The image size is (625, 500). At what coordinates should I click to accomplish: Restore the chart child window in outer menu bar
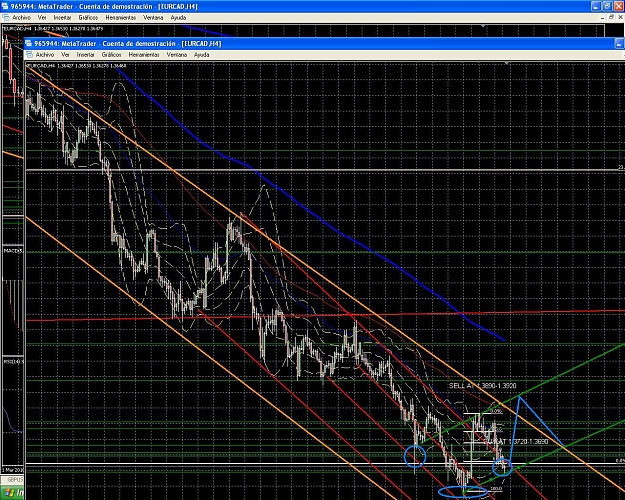pyautogui.click(x=612, y=18)
